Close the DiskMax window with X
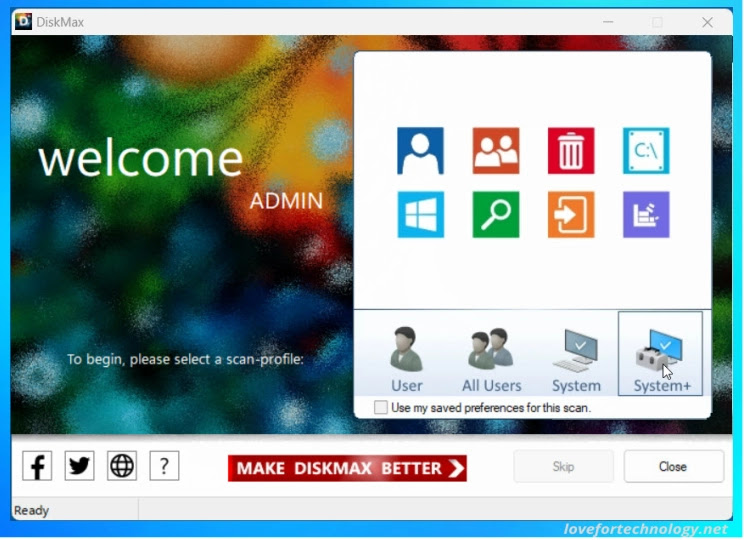The width and height of the screenshot is (744, 540). tap(707, 22)
